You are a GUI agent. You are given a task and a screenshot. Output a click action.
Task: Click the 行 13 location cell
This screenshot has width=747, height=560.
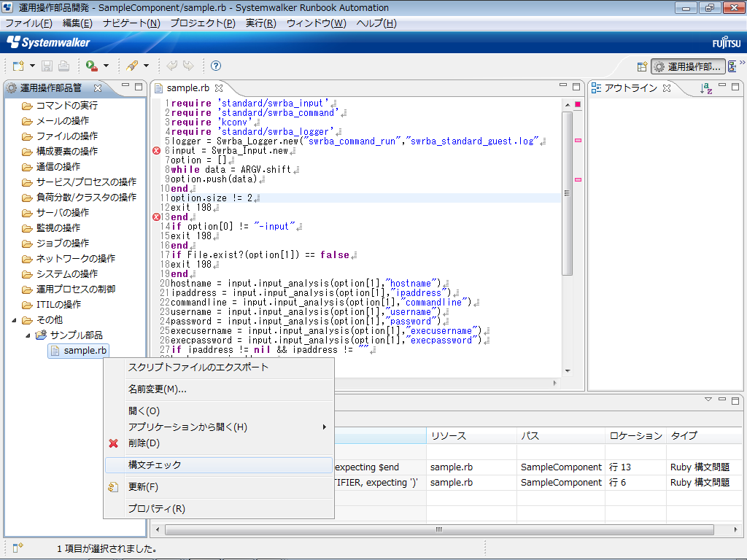tap(635, 467)
